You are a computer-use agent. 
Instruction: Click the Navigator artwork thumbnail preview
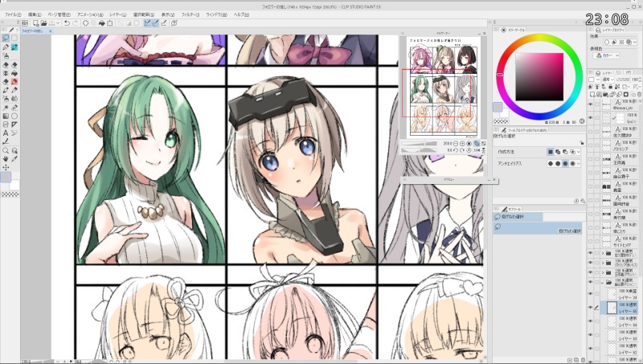(x=444, y=87)
